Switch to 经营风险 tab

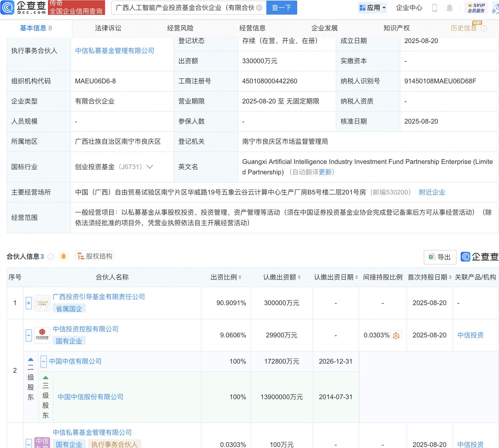pyautogui.click(x=180, y=28)
